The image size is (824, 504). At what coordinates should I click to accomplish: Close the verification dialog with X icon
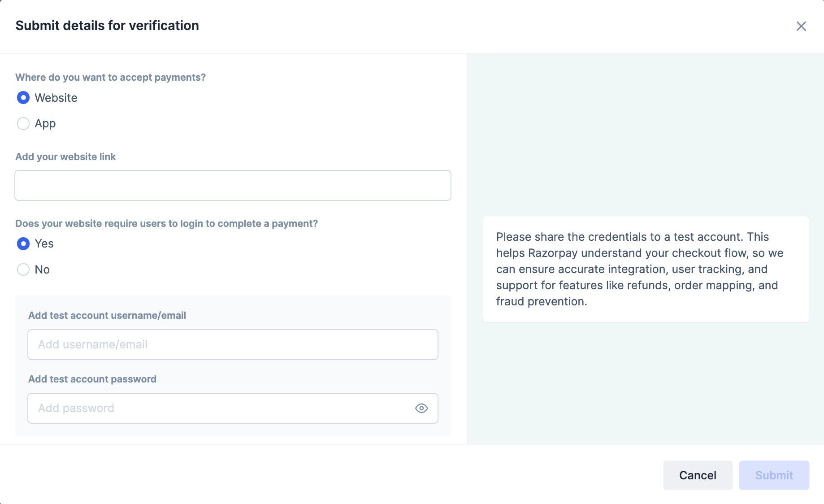click(801, 26)
